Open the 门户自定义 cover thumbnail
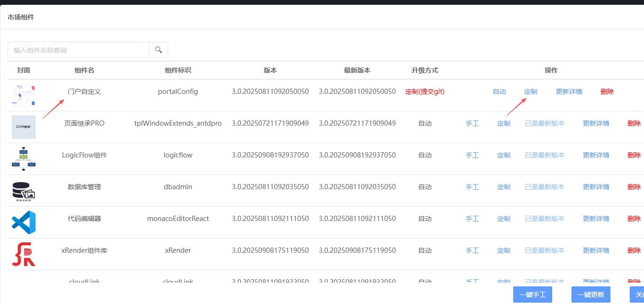This screenshot has width=644, height=304. tap(24, 95)
